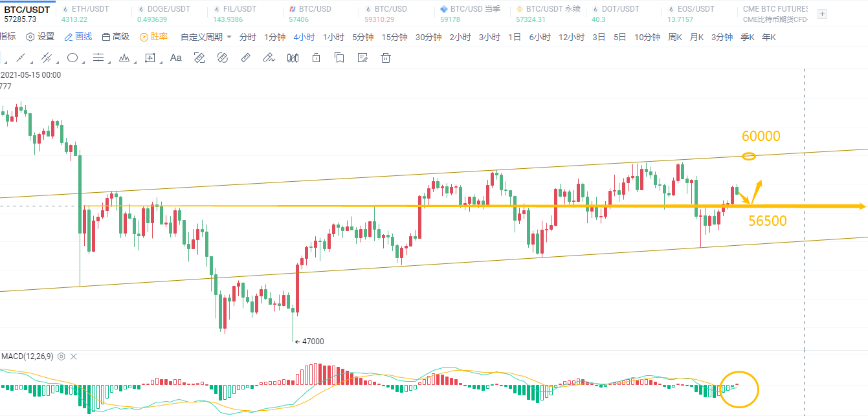Viewport: 868px width, 416px height.
Task: Select the parallel channel line tool
Action: 47,58
